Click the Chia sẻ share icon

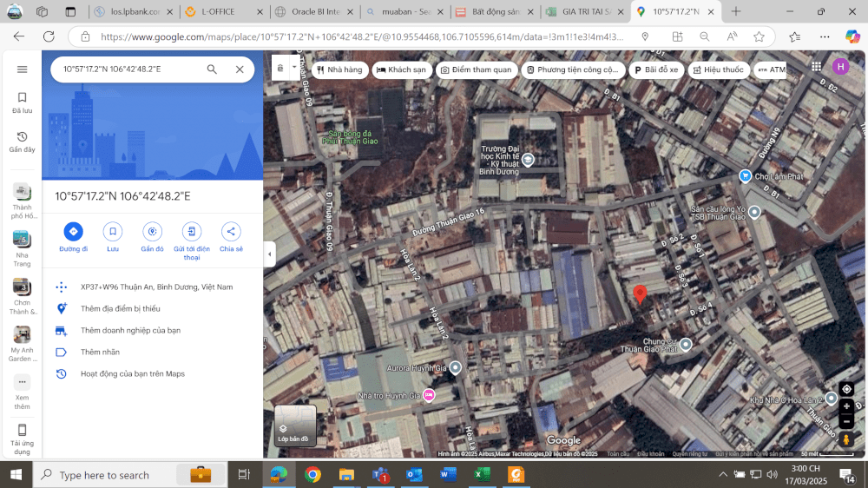pos(231,231)
